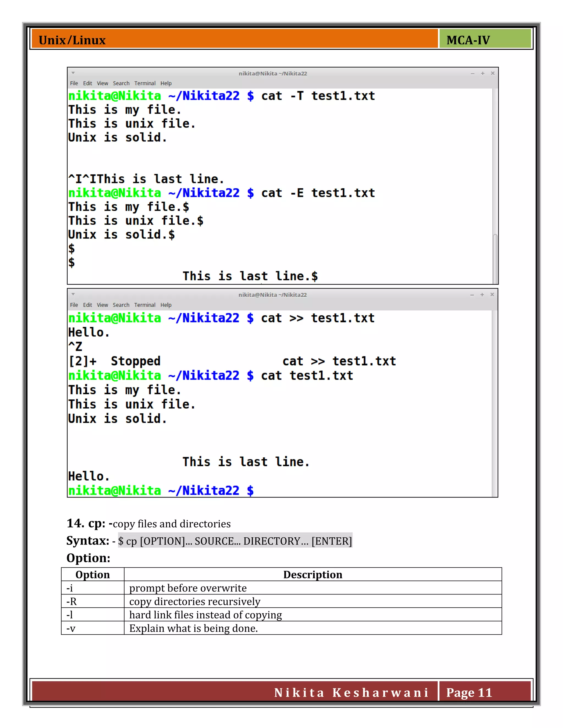Minimize the lower terminal window
Viewport: 563px width, 728px height.
pos(472,295)
